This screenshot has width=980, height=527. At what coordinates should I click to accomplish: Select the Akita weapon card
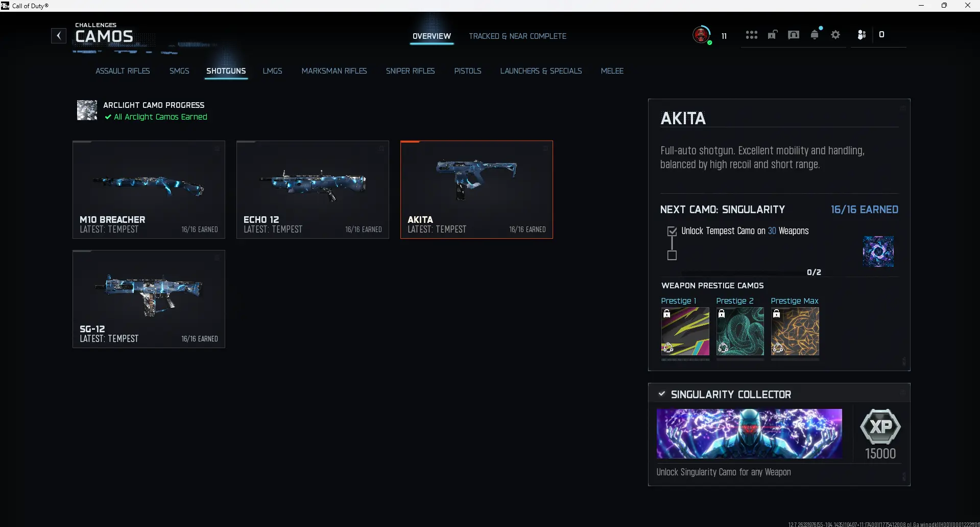(476, 190)
